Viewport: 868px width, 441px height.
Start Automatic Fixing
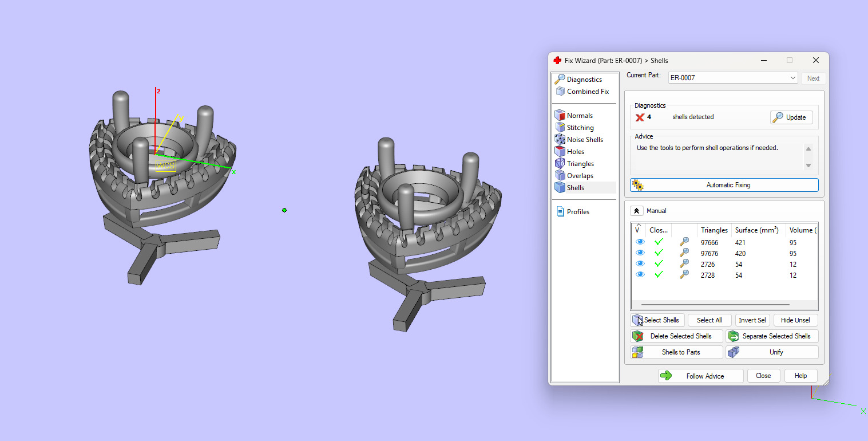point(724,185)
